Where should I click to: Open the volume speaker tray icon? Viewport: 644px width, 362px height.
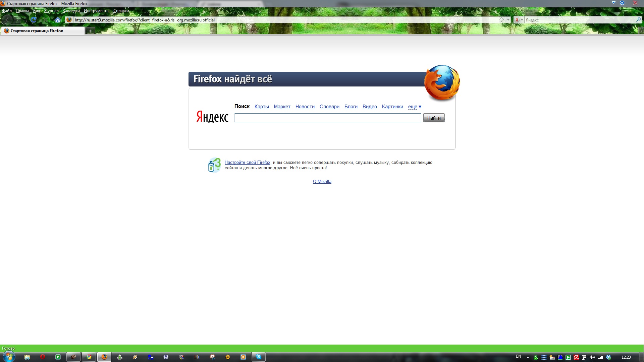tap(592, 357)
